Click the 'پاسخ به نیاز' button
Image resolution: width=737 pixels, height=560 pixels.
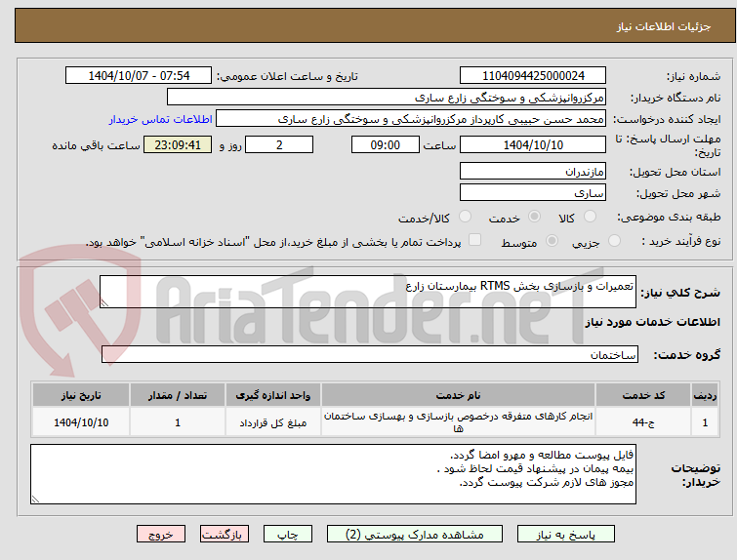566,535
